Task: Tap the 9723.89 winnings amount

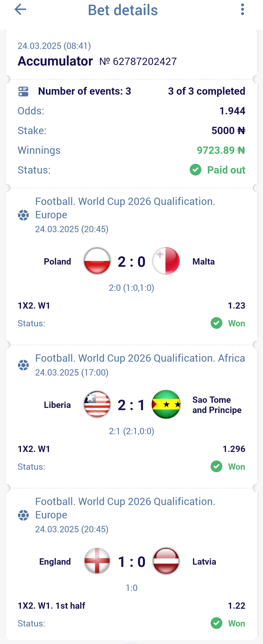Action: pyautogui.click(x=221, y=150)
